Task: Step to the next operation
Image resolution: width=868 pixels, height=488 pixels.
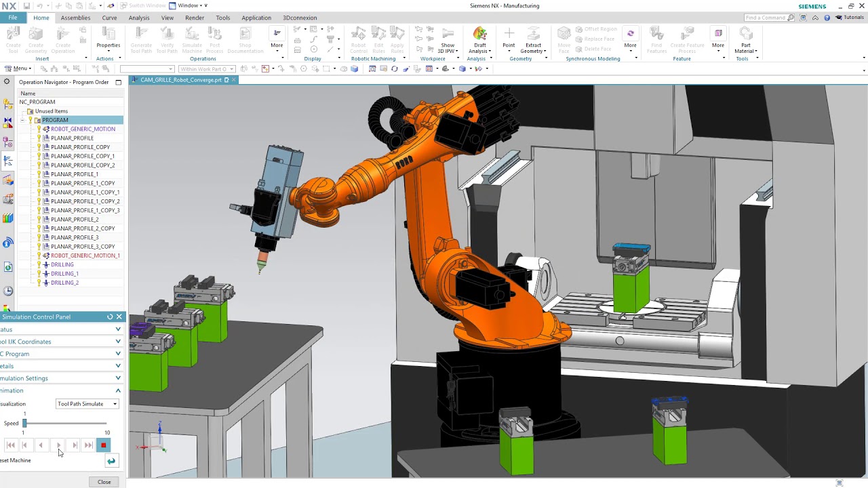Action: [x=74, y=445]
